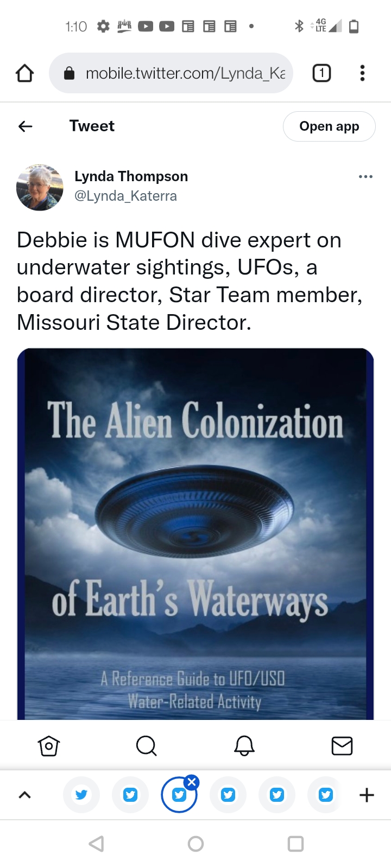Add a new browser tab with plus
Viewport: 391px width, 868px height.
(x=367, y=795)
